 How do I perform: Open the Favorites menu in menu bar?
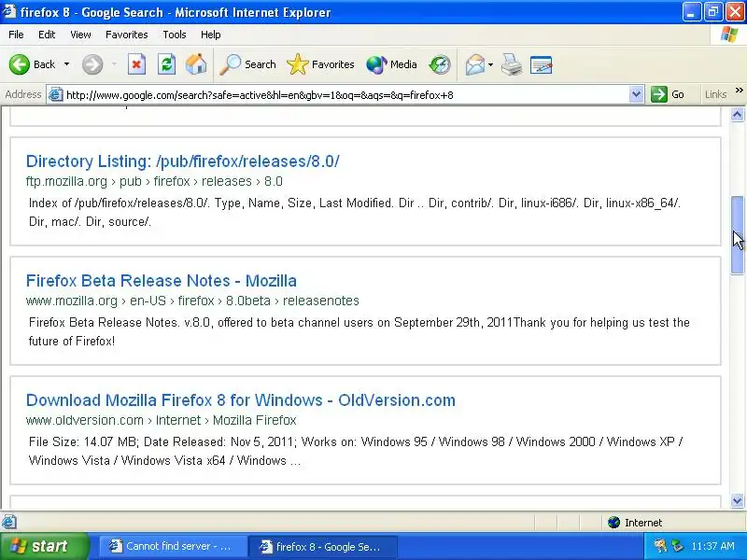click(x=127, y=35)
